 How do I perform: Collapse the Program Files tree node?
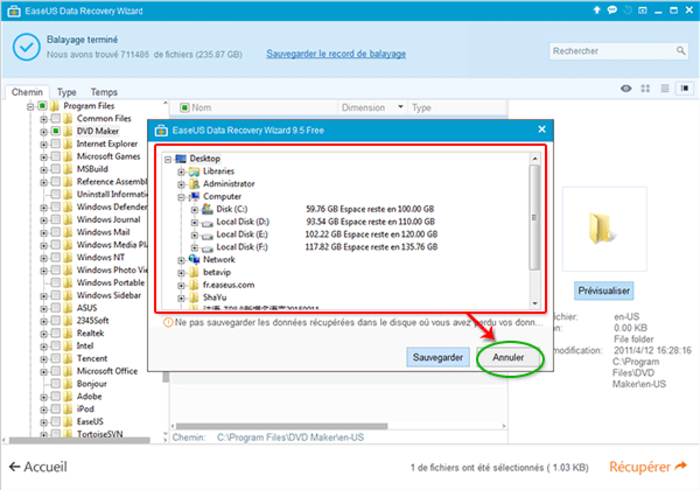(30, 106)
